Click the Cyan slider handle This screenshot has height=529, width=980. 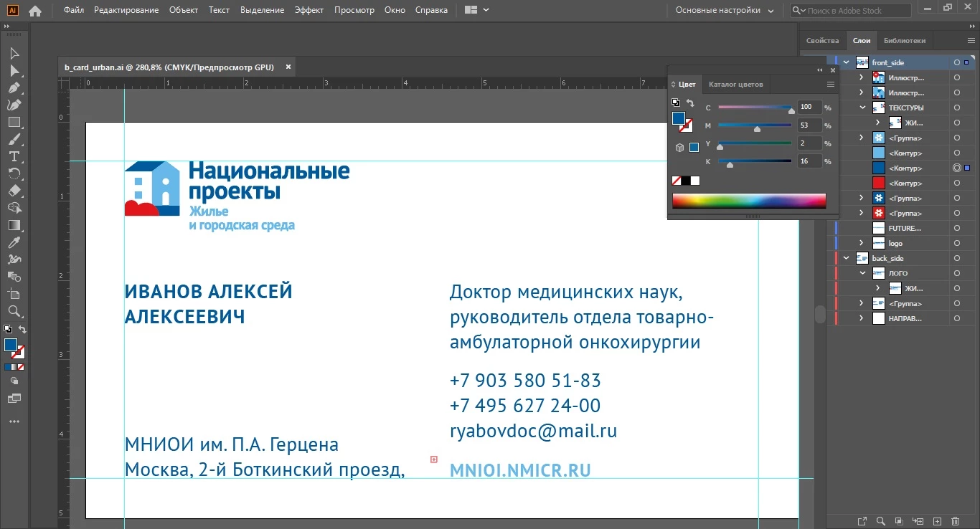[x=791, y=111]
